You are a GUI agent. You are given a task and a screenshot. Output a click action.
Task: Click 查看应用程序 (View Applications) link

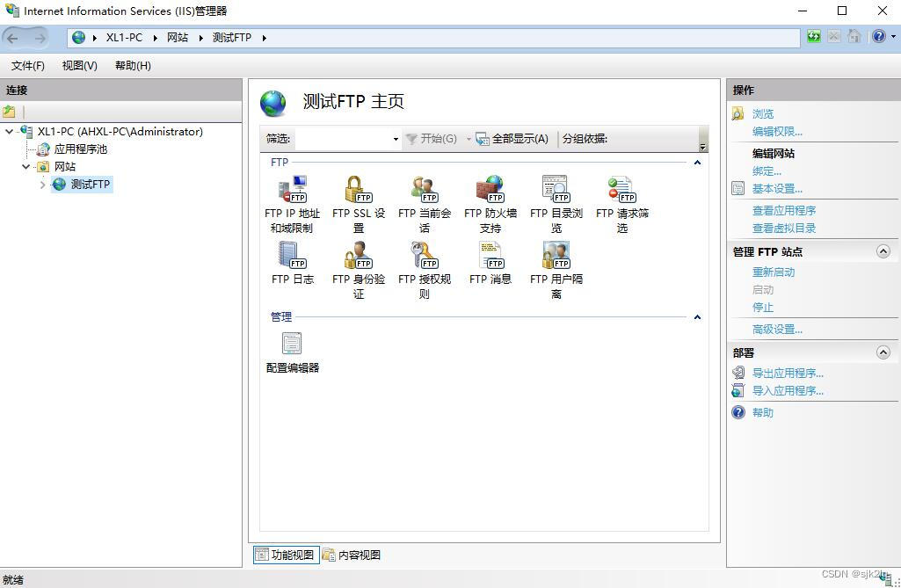coord(784,210)
